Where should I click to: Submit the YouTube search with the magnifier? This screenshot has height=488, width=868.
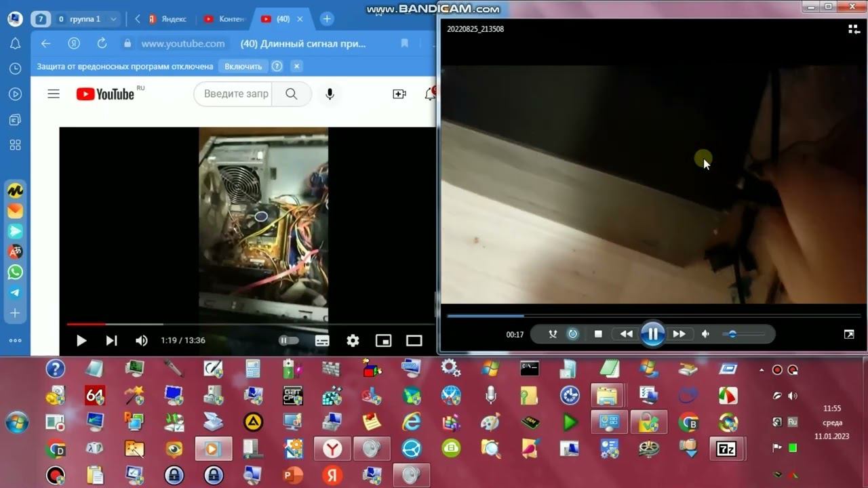click(292, 94)
